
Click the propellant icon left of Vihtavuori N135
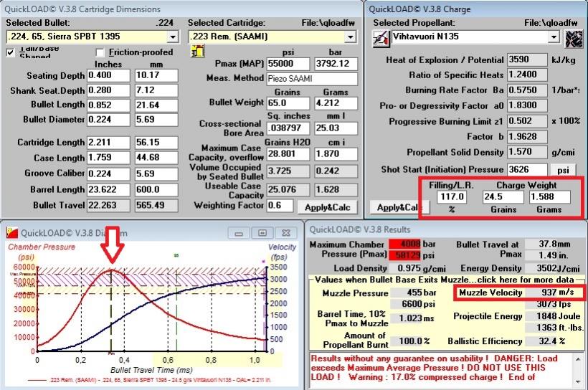[x=379, y=37]
